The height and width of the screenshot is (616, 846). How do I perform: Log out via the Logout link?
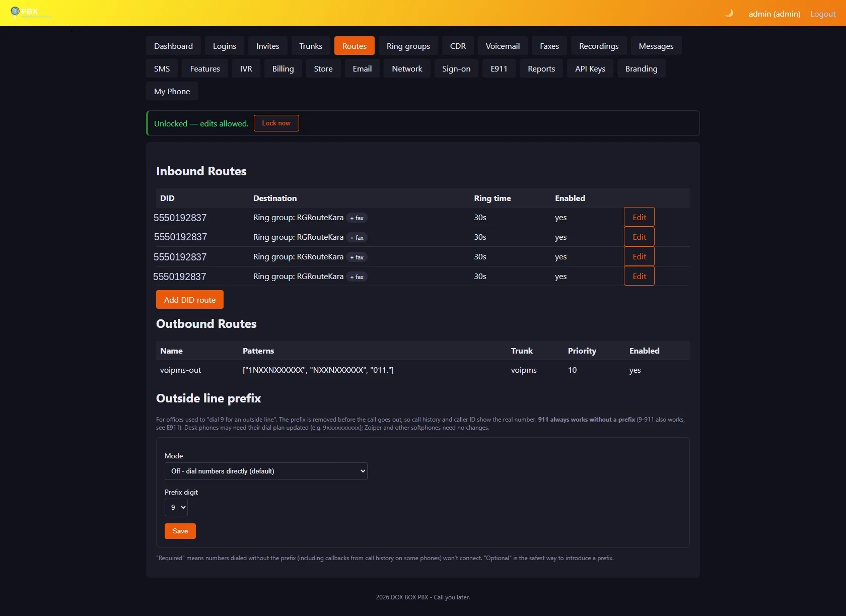[x=823, y=14]
